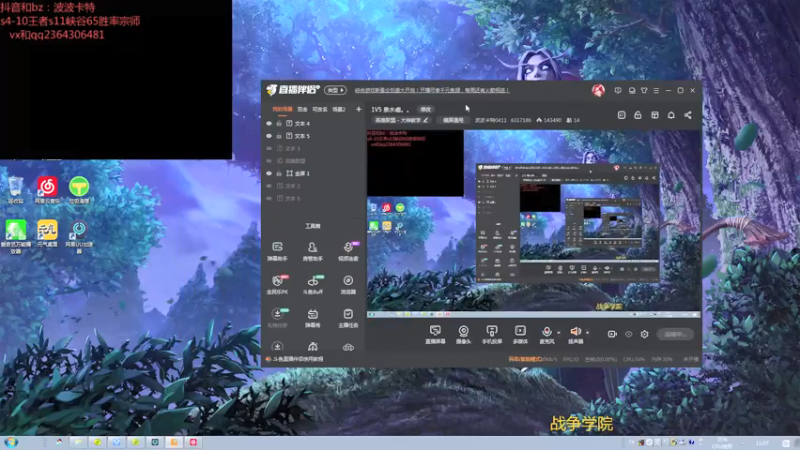Toggle the lock on the 全屏 1 layer
Image resolution: width=800 pixels, height=450 pixels.
point(279,173)
